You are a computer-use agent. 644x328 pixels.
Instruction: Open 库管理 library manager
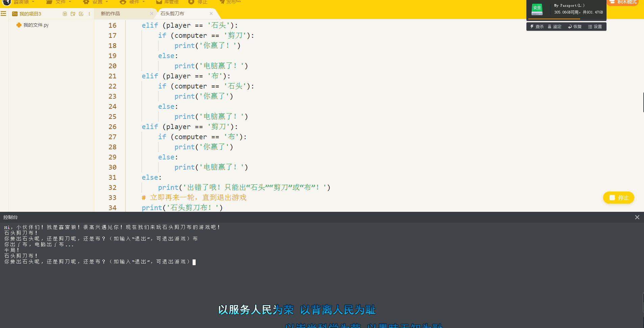[x=168, y=2]
